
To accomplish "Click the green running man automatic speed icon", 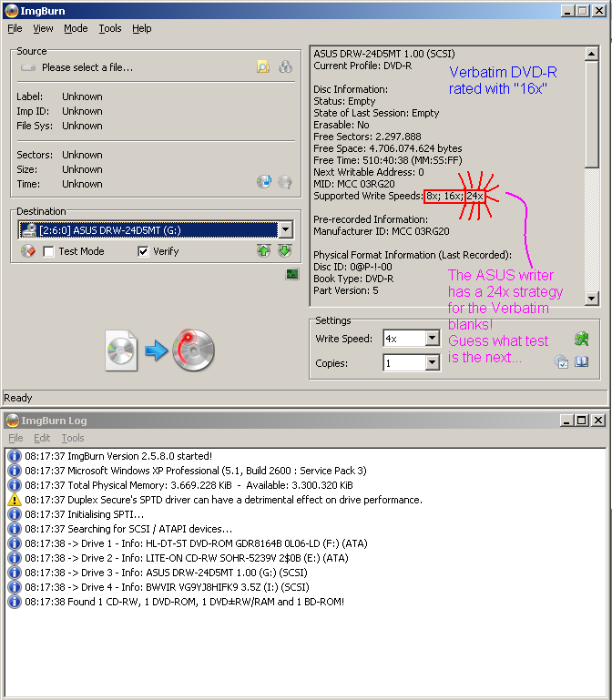I will [x=581, y=339].
